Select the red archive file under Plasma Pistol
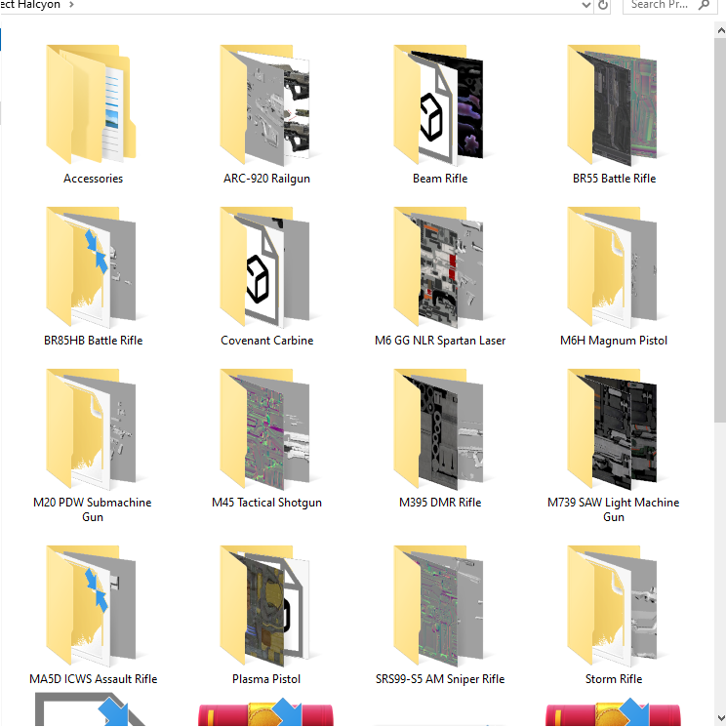 tap(265, 712)
